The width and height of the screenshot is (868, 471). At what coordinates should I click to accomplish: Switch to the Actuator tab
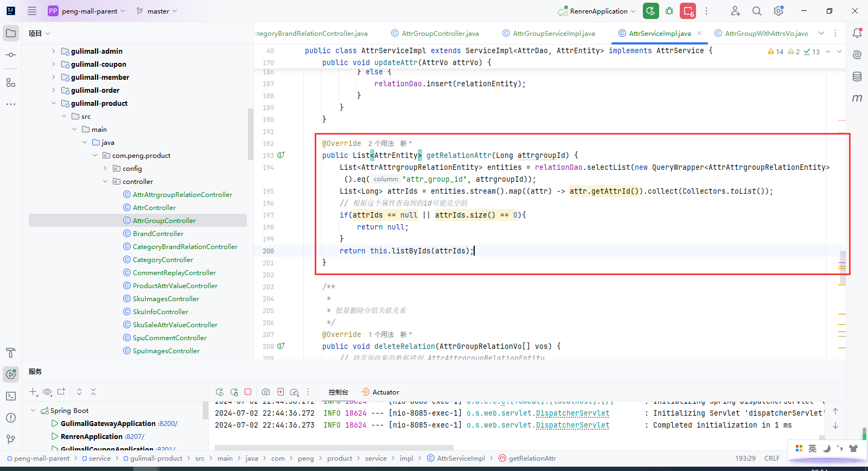click(380, 392)
